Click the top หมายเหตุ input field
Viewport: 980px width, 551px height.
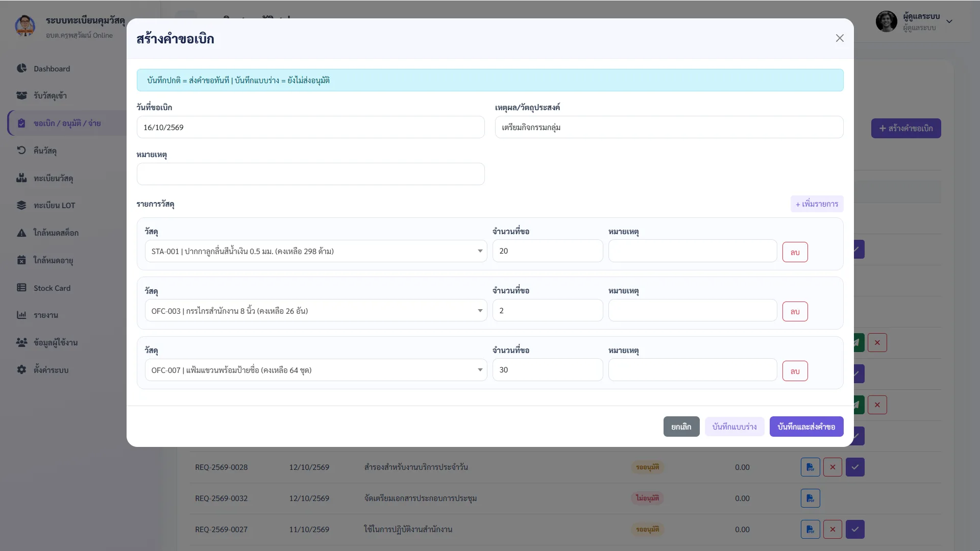pos(310,174)
